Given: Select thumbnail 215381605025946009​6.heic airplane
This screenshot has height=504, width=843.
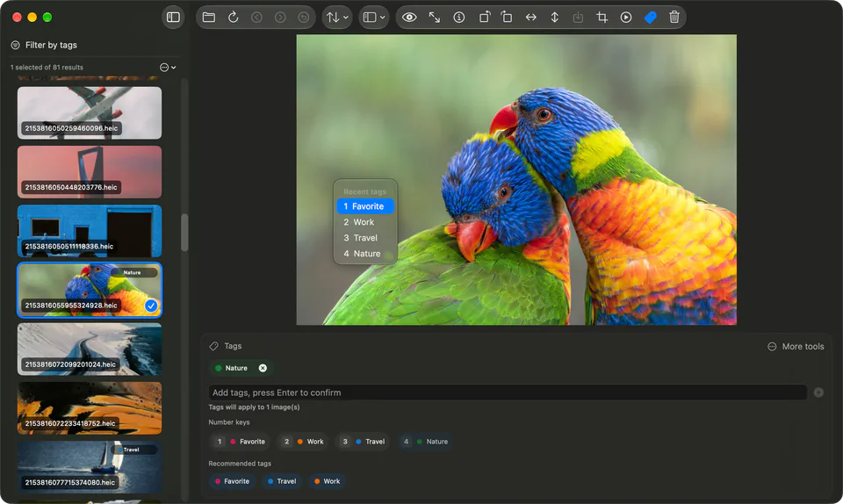Looking at the screenshot, I should pyautogui.click(x=90, y=113).
